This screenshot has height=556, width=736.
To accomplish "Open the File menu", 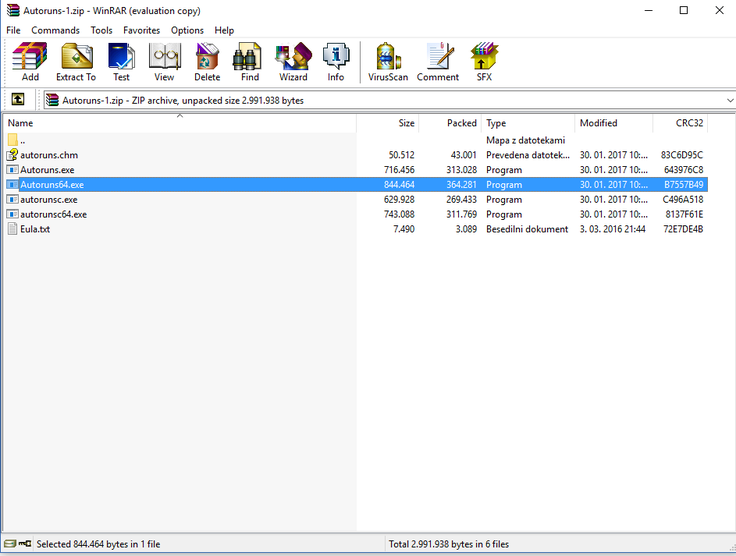I will (x=13, y=30).
